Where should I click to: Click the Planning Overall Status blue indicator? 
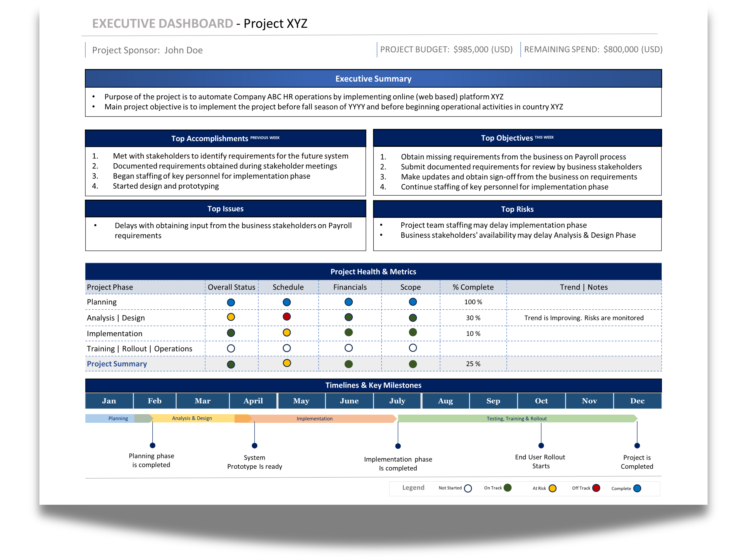[231, 302]
